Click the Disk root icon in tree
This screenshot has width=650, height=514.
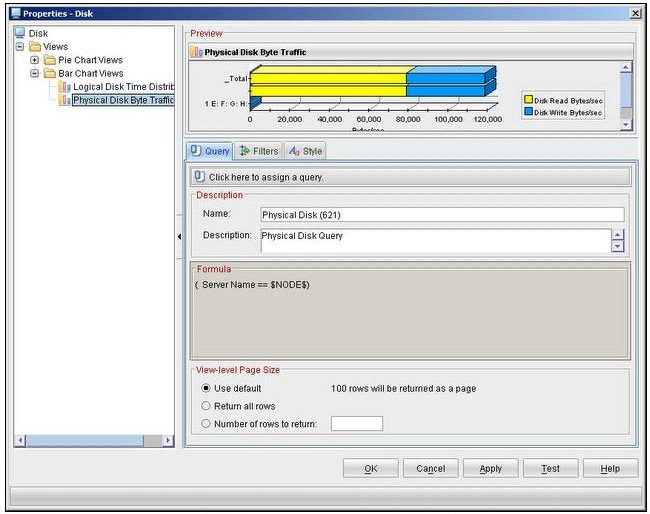pos(20,33)
